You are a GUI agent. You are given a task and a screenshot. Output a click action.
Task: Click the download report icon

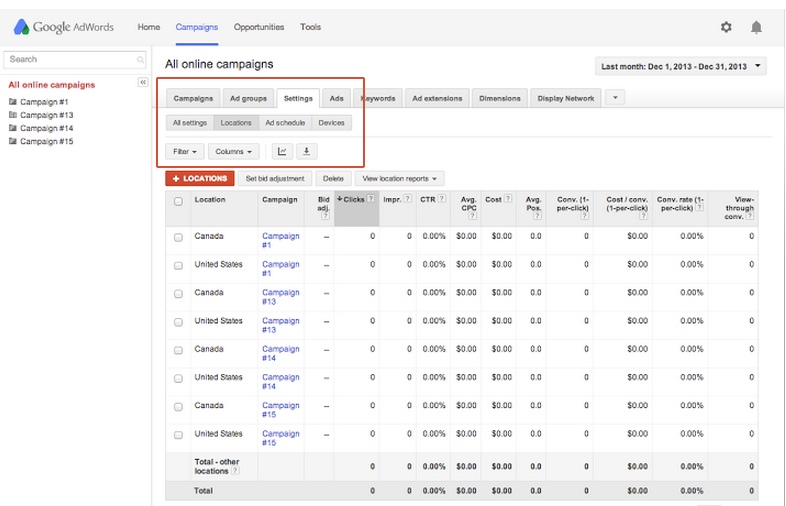pyautogui.click(x=307, y=152)
